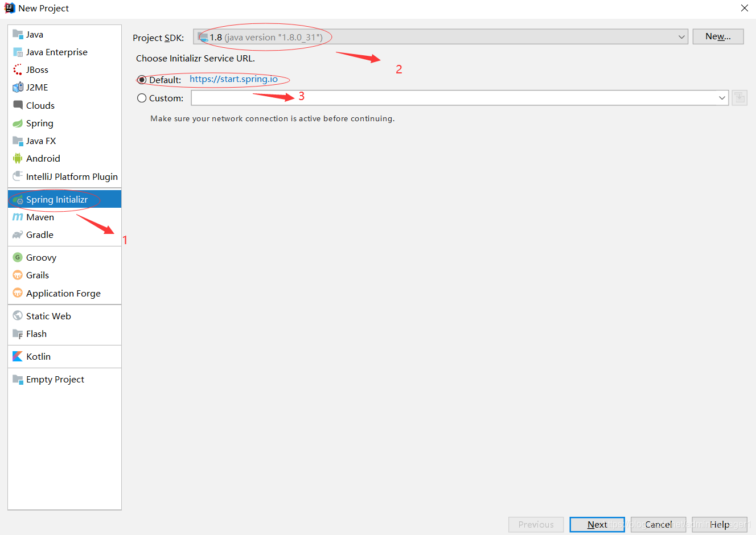Click the JBoss label text
This screenshot has height=535, width=756.
[x=37, y=69]
